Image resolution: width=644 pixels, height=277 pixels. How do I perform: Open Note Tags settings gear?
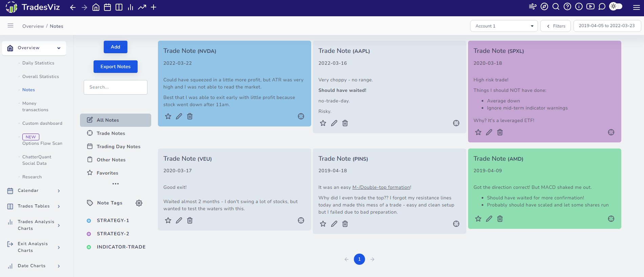(139, 203)
